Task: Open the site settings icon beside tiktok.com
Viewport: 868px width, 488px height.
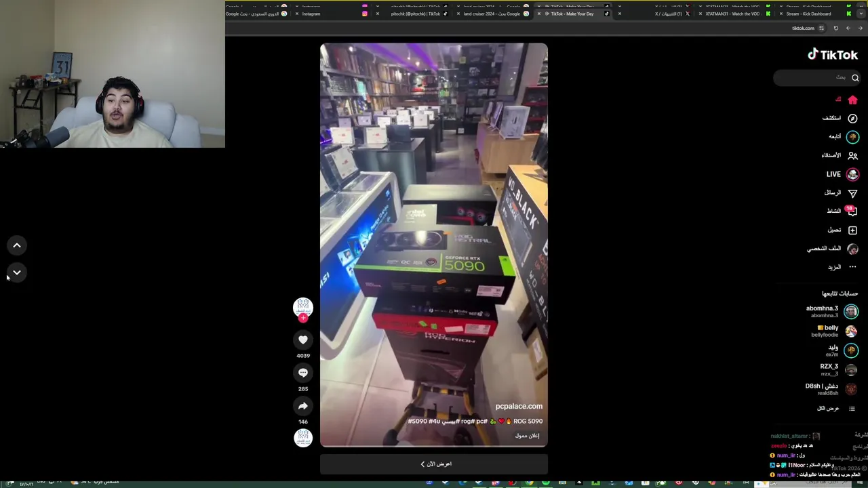Action: tap(821, 28)
